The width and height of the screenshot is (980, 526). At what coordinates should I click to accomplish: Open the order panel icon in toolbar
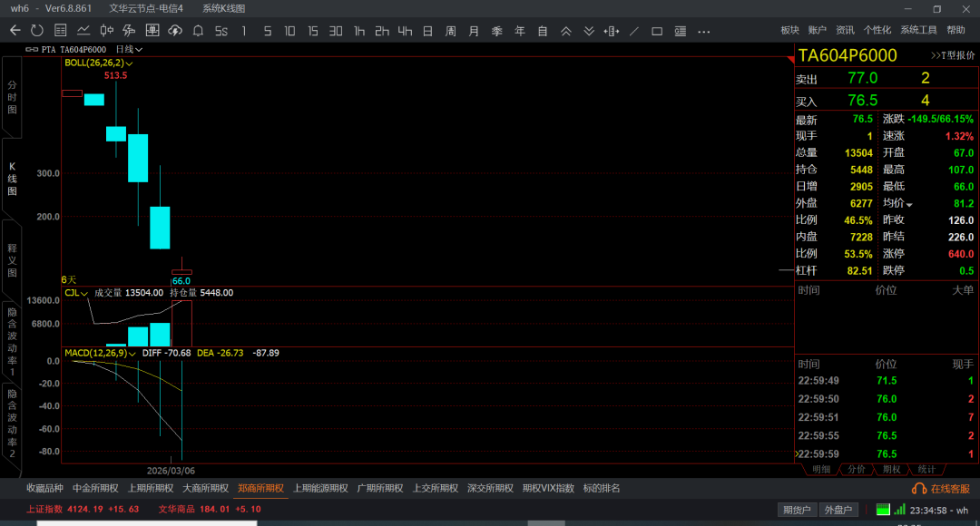point(152,31)
